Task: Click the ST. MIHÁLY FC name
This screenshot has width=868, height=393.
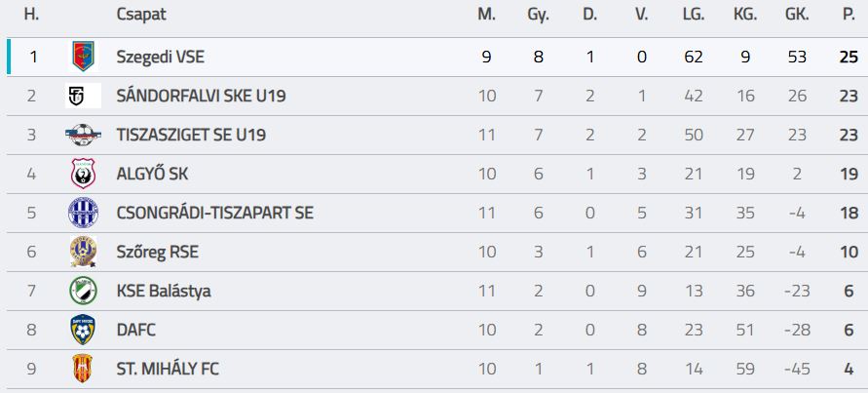Action: click(168, 370)
